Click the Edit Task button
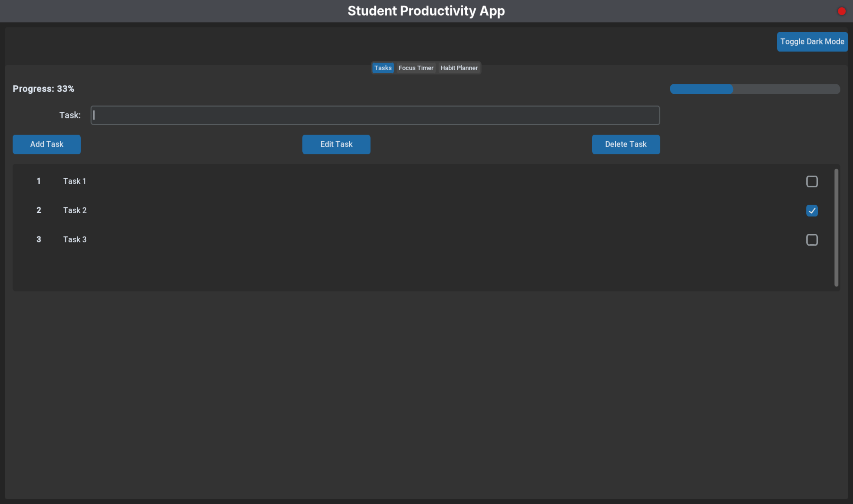This screenshot has width=853, height=504. pos(336,144)
